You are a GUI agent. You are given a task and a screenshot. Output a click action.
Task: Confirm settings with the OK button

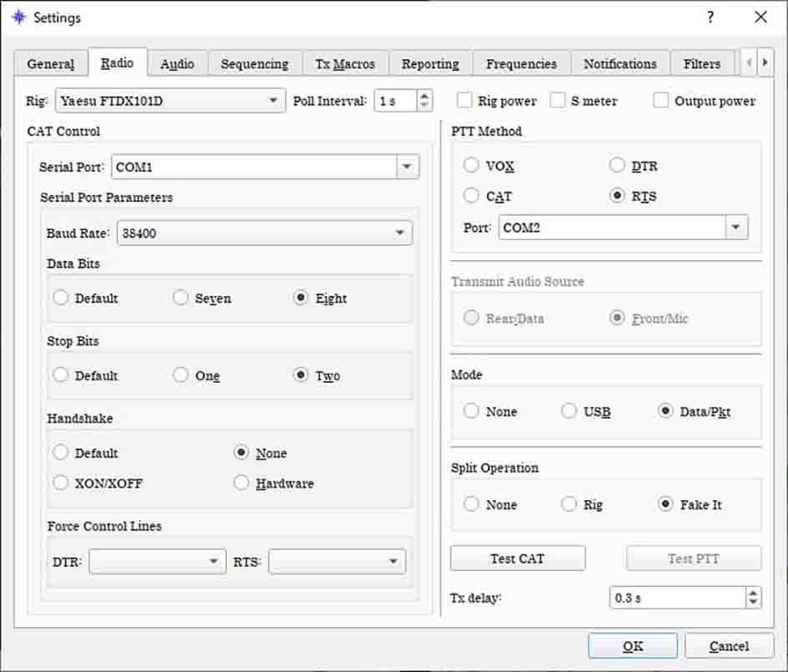click(632, 646)
